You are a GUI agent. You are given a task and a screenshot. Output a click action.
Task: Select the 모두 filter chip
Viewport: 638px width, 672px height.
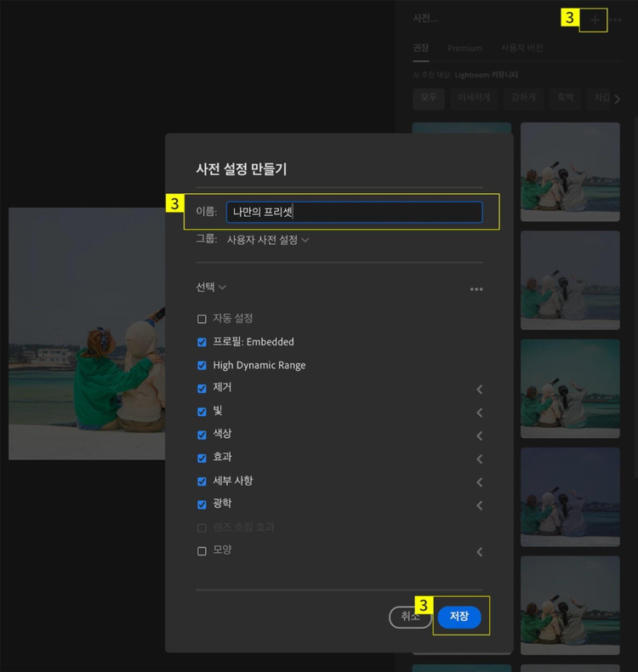(x=429, y=98)
